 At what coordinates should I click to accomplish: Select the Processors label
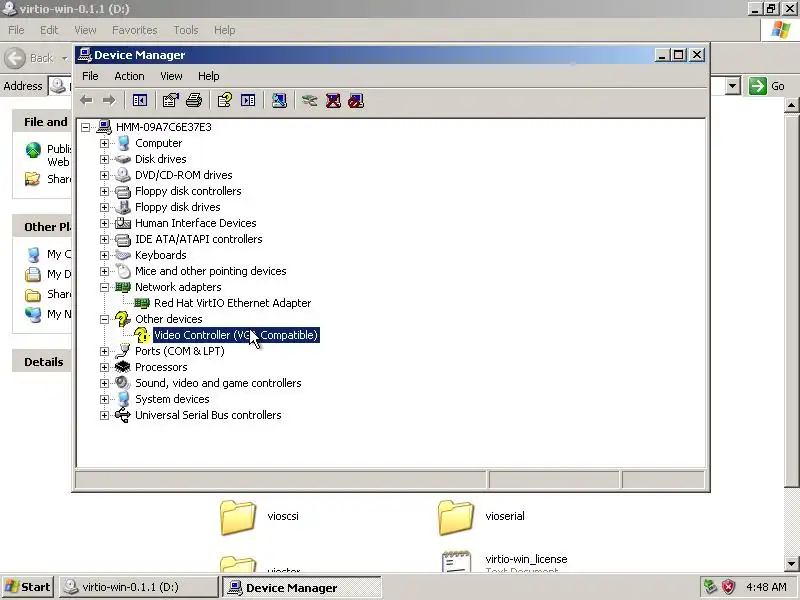coord(161,367)
